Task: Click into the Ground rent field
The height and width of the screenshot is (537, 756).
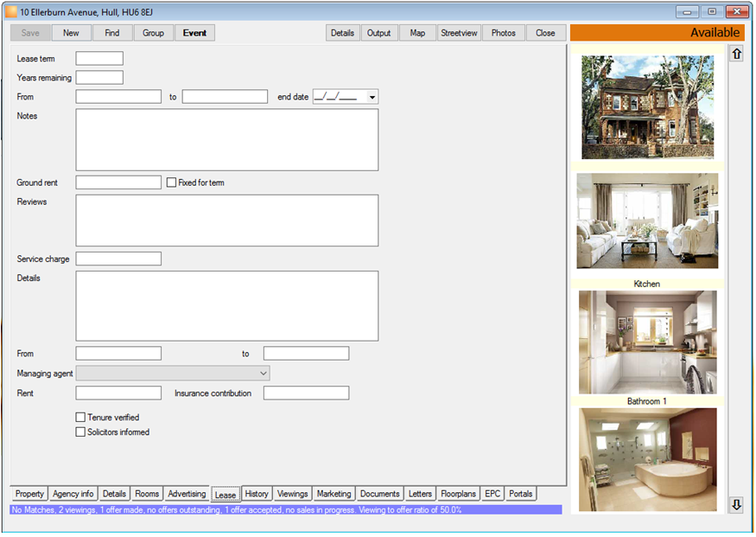Action: point(118,182)
